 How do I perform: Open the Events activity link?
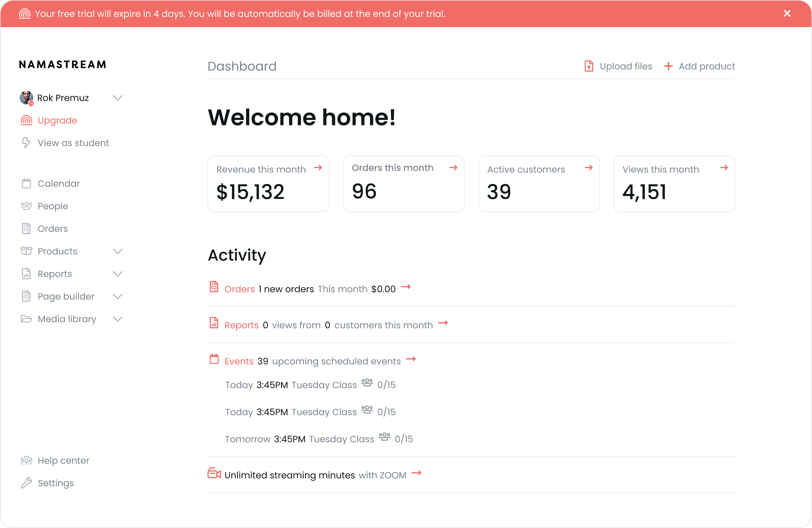tap(239, 361)
